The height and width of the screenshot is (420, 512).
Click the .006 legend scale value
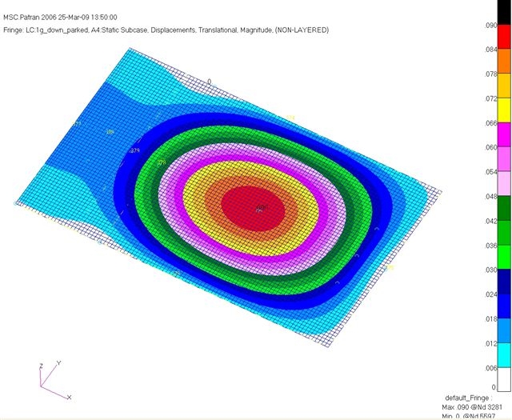[490, 368]
